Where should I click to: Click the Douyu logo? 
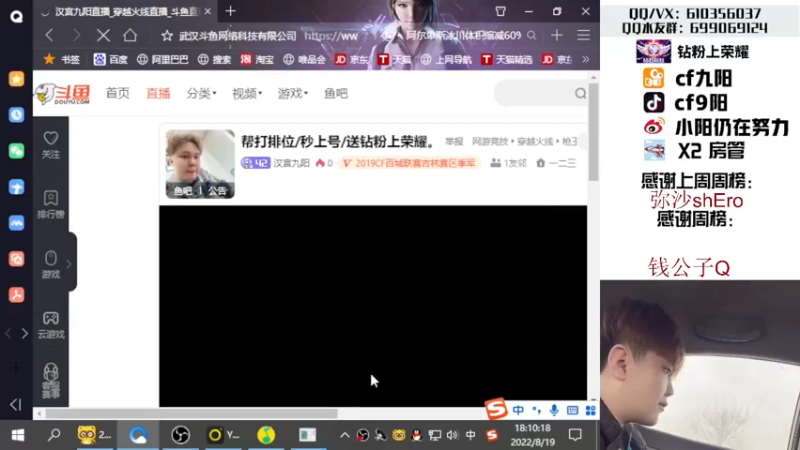point(63,94)
